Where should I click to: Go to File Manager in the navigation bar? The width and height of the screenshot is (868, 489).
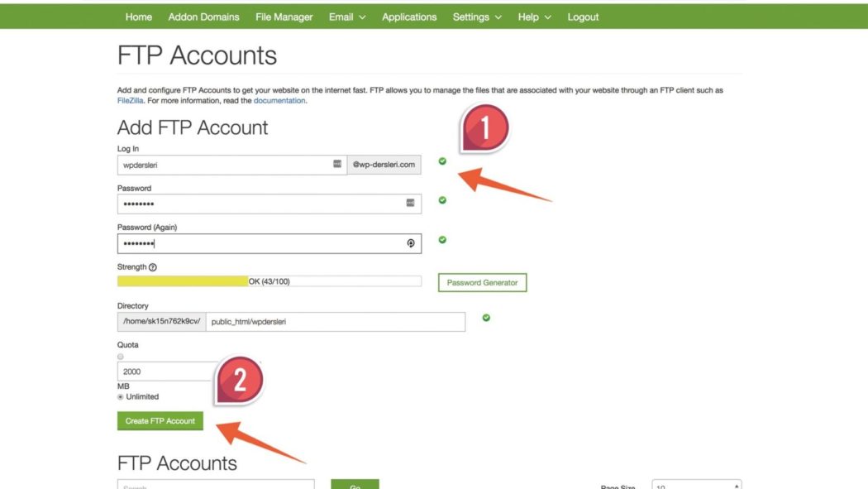(284, 17)
